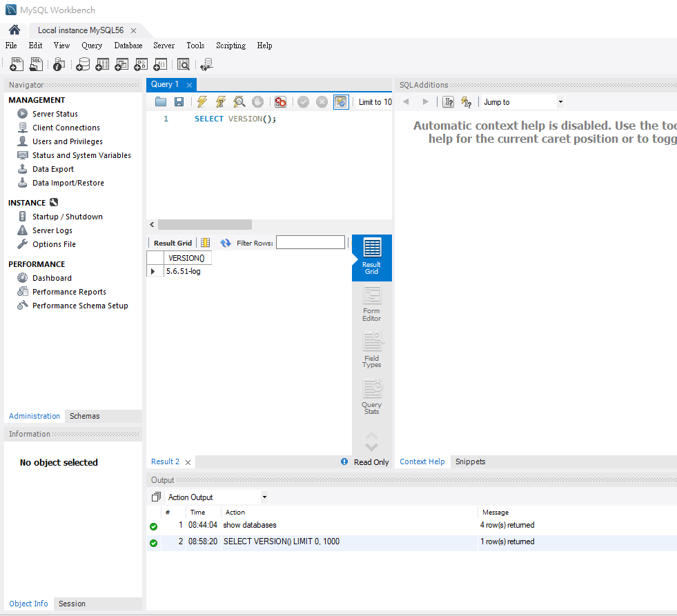Screen dimensions: 677x616
Task: Switch to Form Editor view
Action: pyautogui.click(x=372, y=304)
